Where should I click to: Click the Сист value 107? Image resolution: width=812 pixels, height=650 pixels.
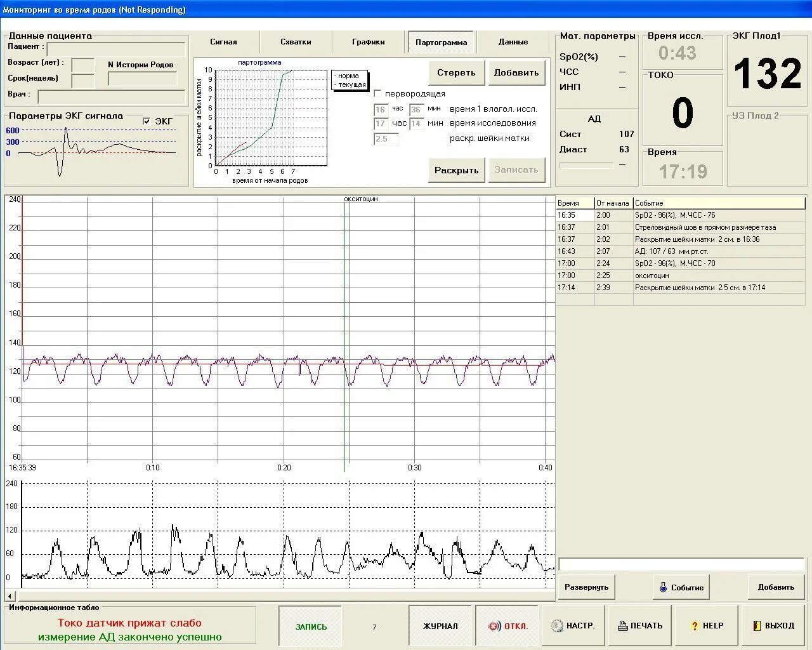pyautogui.click(x=626, y=134)
